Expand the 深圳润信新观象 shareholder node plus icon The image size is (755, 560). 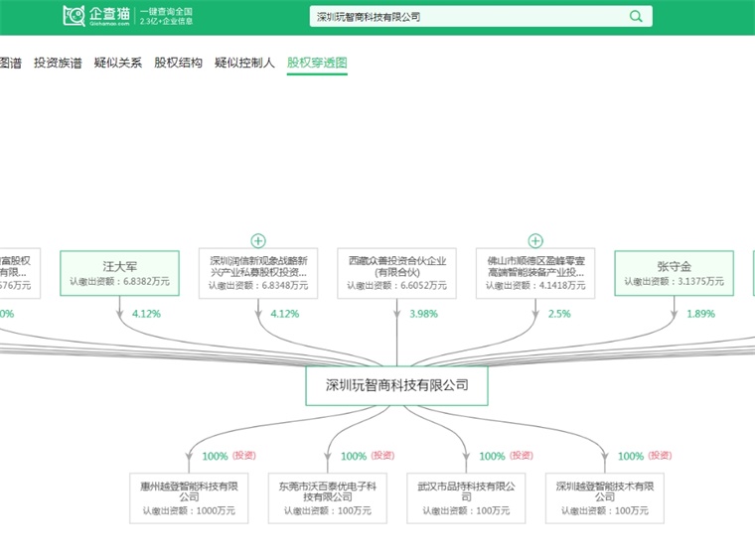pyautogui.click(x=258, y=240)
